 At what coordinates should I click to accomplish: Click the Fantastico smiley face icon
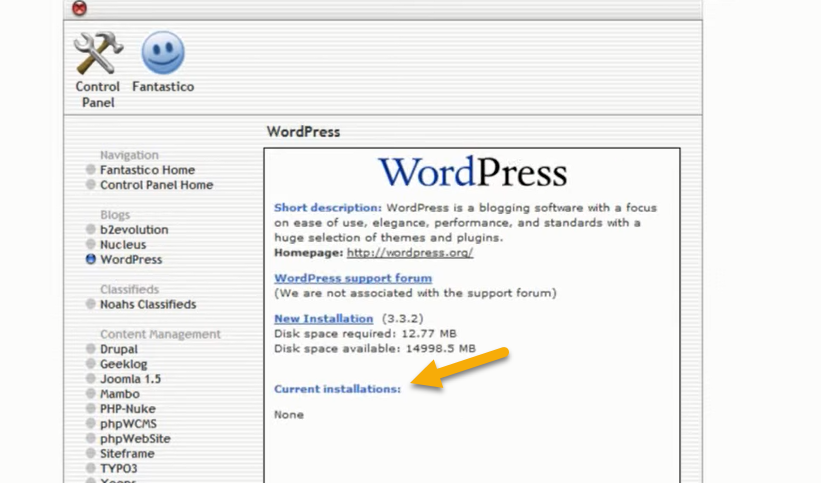(x=163, y=53)
